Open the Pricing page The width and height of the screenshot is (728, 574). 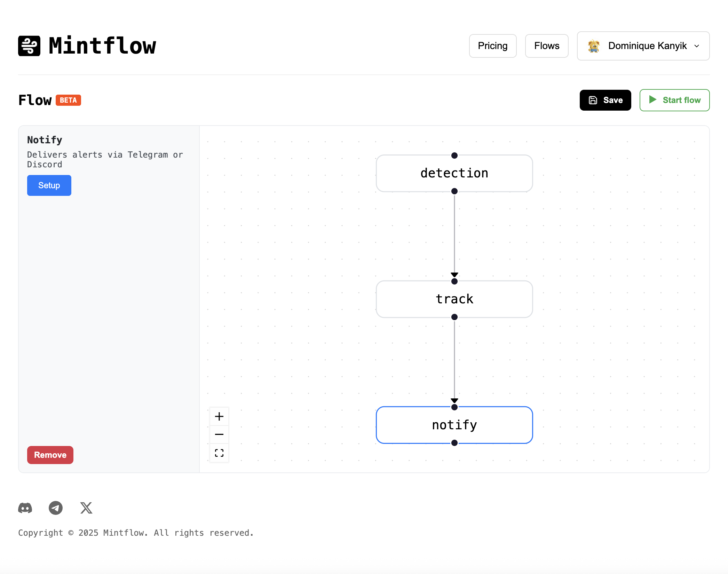(492, 46)
